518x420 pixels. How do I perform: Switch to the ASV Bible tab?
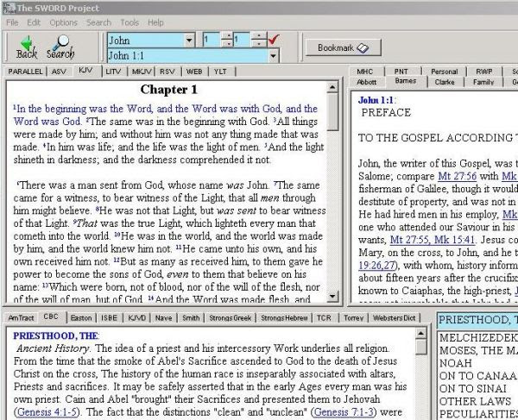pos(59,72)
